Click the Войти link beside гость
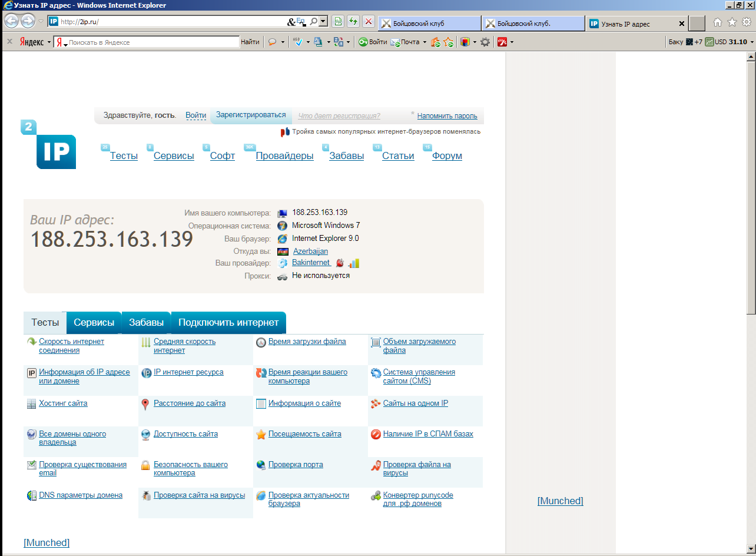 pyautogui.click(x=196, y=115)
